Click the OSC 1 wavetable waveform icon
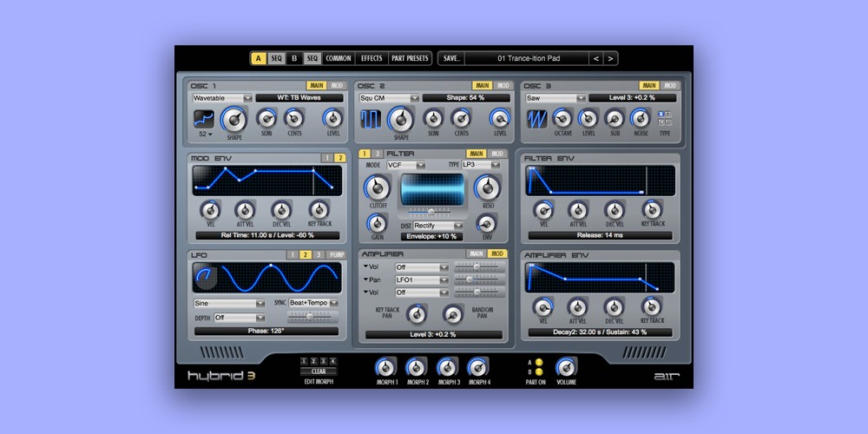The image size is (868, 434). pos(204,120)
